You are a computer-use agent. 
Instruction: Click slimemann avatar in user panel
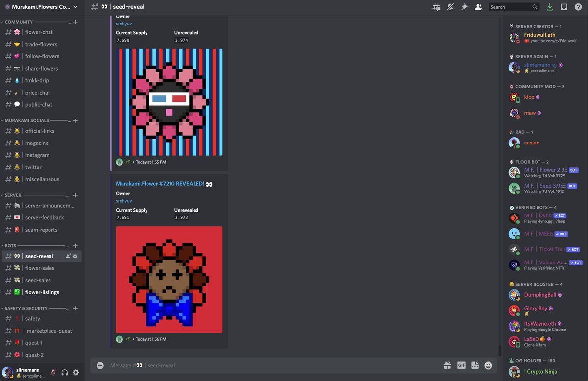8,372
